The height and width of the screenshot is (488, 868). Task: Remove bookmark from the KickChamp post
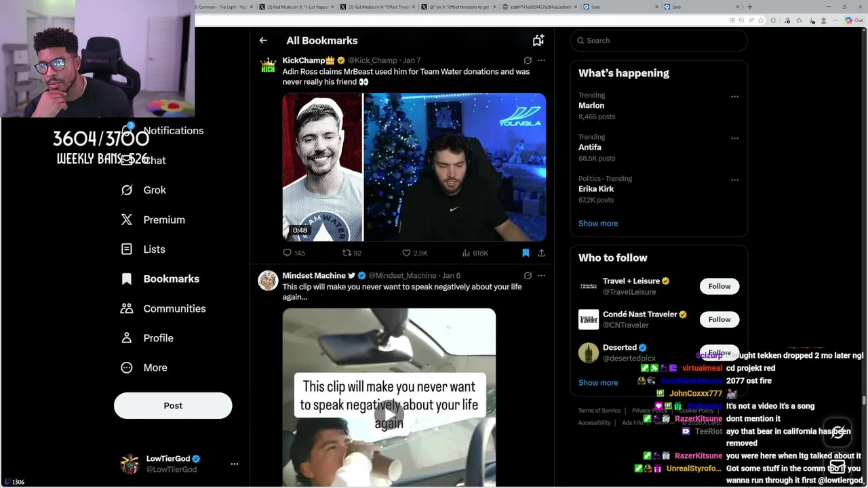(526, 253)
